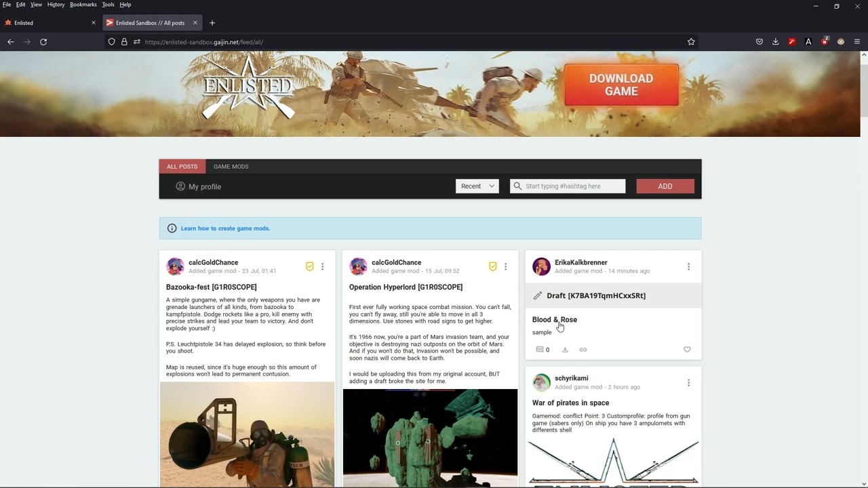Click the verified badge on Operation Hyperlord post
This screenshot has height=488, width=868.
tap(493, 267)
